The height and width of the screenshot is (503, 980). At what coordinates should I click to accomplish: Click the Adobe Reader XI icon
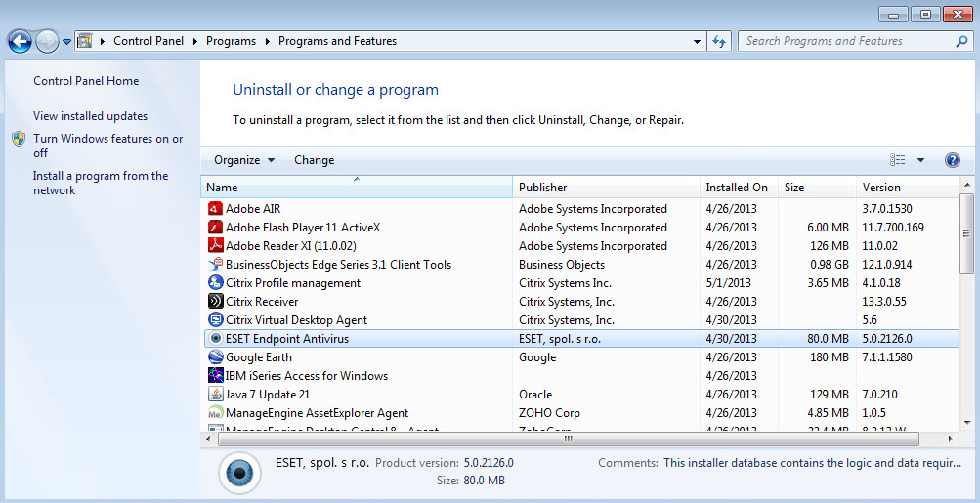pyautogui.click(x=216, y=245)
